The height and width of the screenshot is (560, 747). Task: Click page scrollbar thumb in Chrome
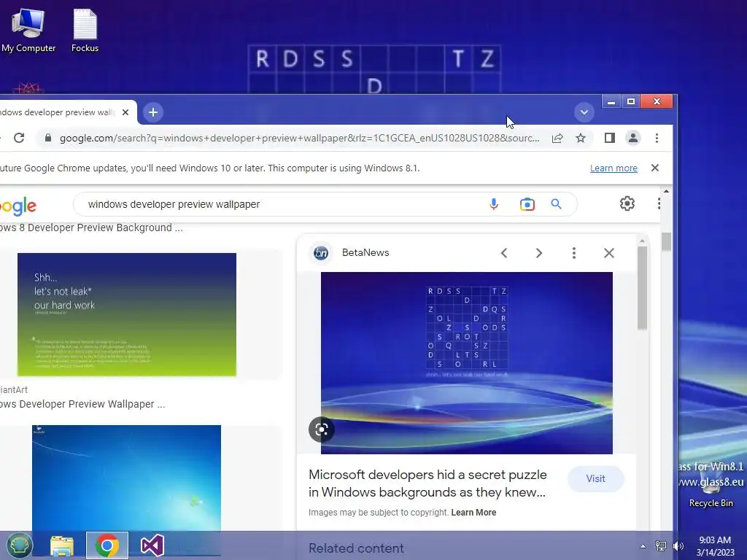coord(666,242)
